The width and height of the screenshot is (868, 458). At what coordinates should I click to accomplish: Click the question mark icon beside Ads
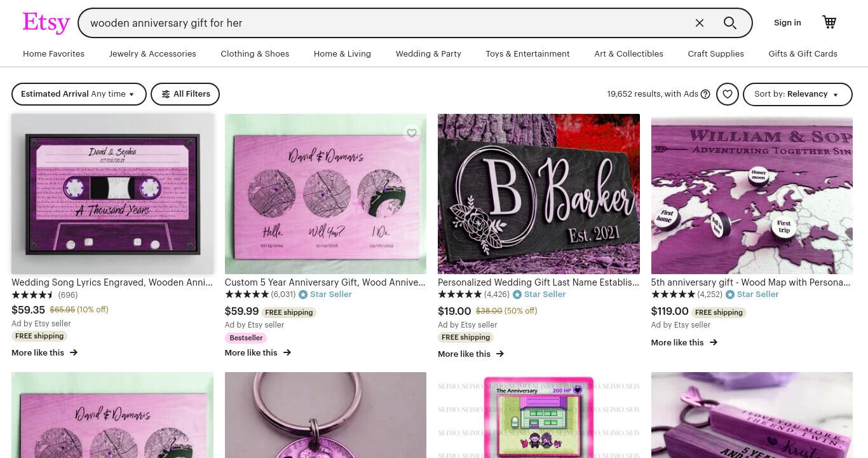tap(705, 94)
